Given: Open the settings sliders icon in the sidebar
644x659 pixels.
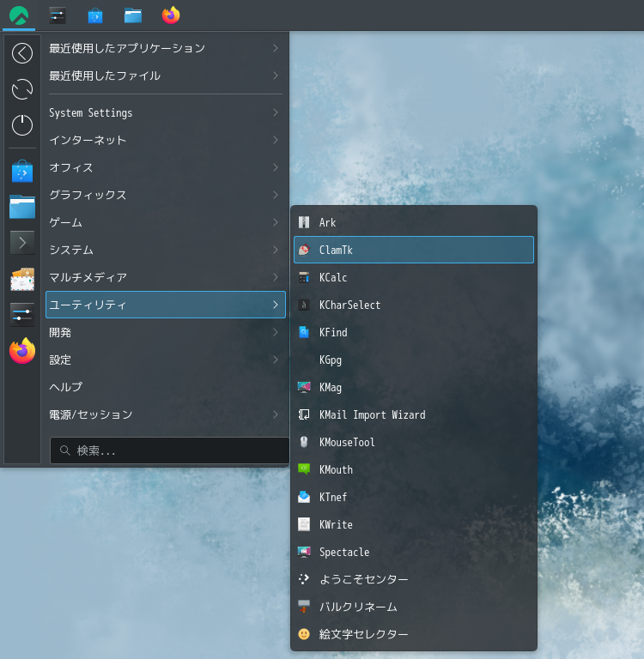Looking at the screenshot, I should point(22,315).
